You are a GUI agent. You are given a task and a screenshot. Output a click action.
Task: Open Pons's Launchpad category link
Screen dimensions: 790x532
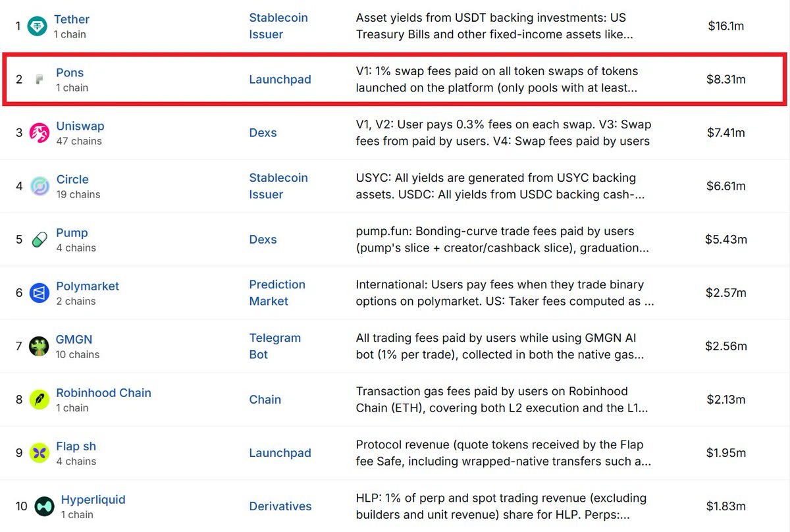[x=280, y=80]
